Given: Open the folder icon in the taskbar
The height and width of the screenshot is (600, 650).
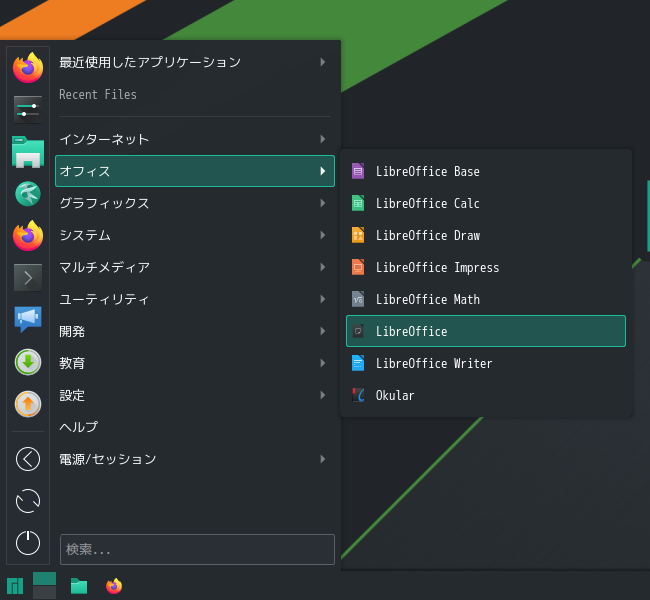Looking at the screenshot, I should click(x=79, y=586).
